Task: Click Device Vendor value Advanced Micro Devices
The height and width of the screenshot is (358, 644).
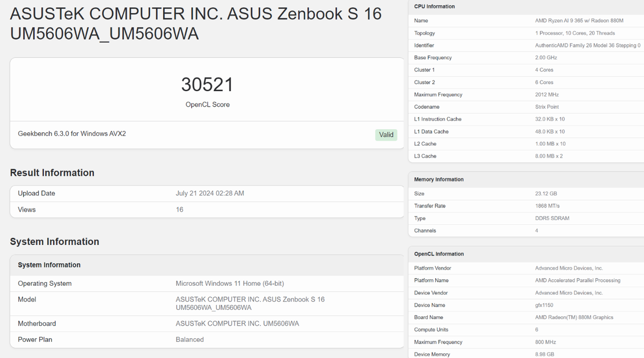Action: point(569,293)
